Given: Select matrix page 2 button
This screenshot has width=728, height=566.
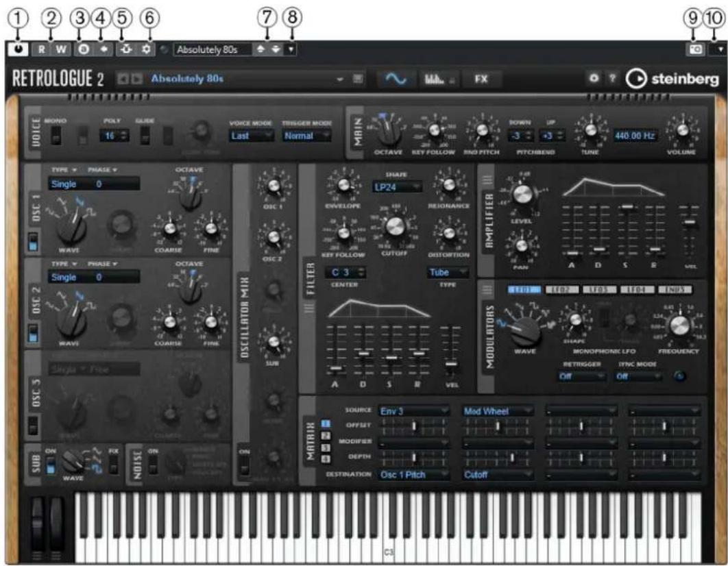Looking at the screenshot, I should 326,436.
